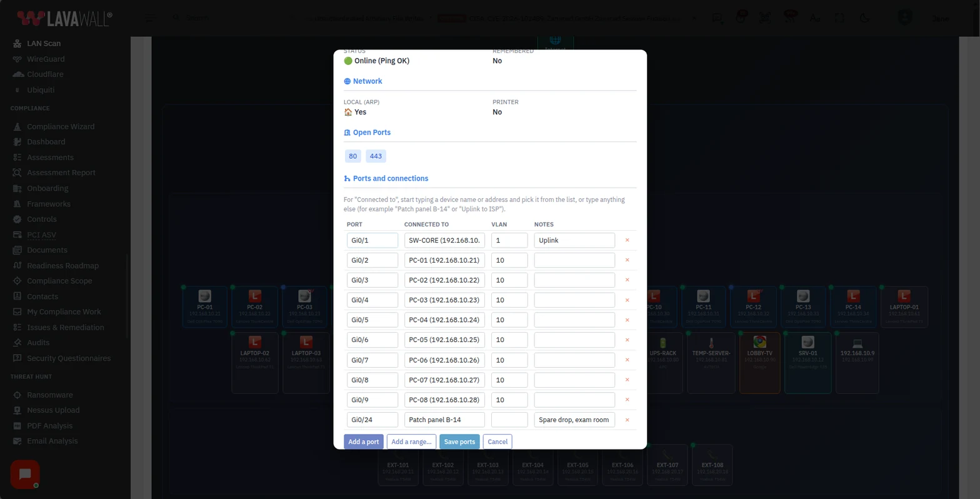The image size is (980, 499).
Task: Edit VLAN value for Gi0/3
Action: coord(509,280)
